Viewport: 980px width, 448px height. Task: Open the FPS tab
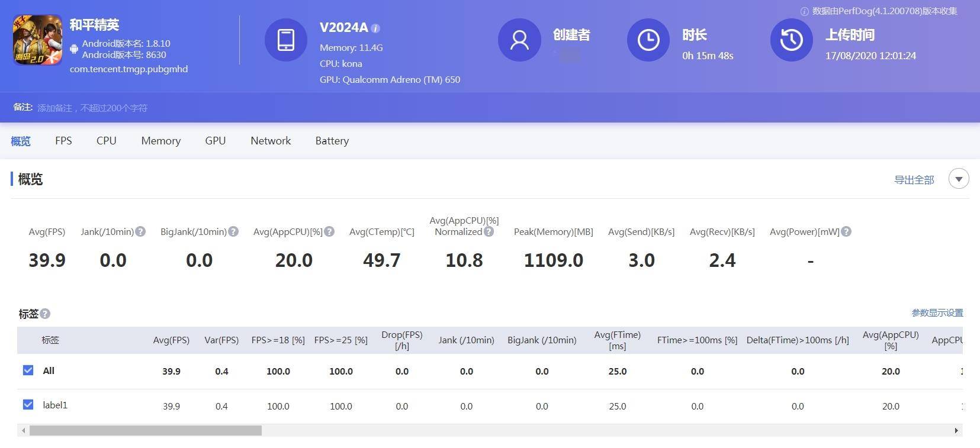63,141
